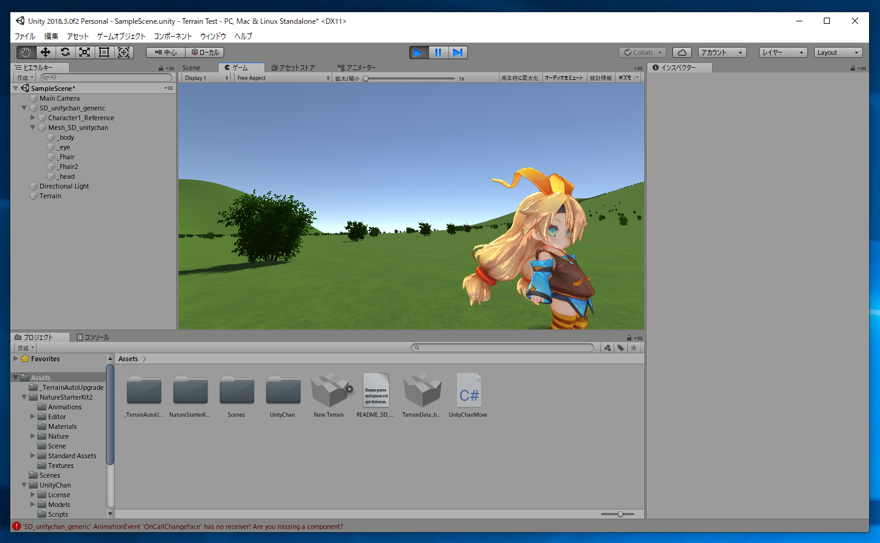Collapse Mesh_SD_unitychan node
Viewport: 880px width, 543px height.
[33, 127]
